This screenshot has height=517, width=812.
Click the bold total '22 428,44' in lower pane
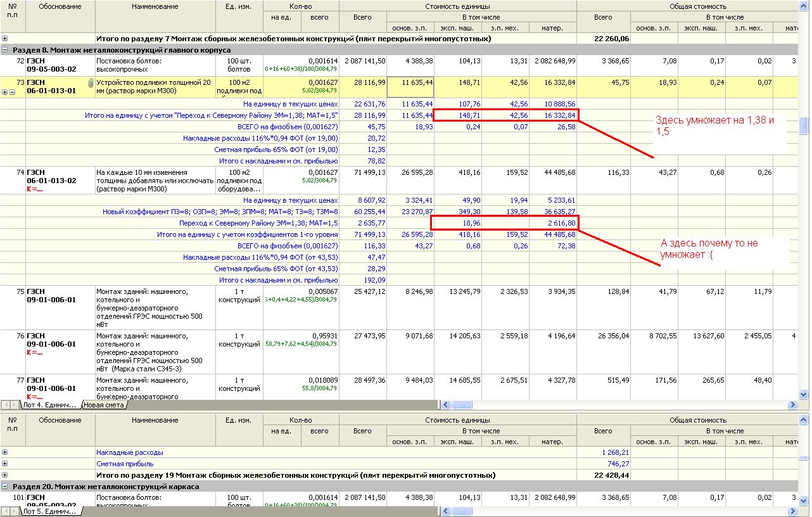612,475
